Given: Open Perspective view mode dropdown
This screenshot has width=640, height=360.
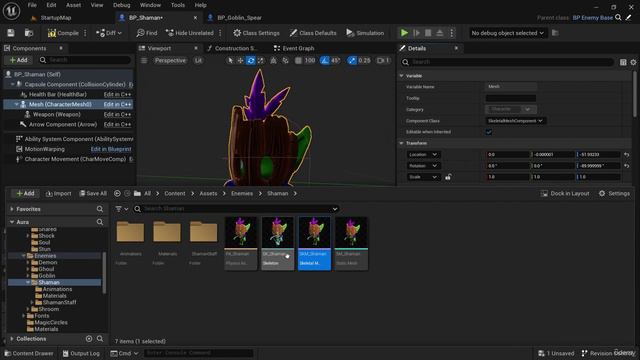Looking at the screenshot, I should (170, 60).
